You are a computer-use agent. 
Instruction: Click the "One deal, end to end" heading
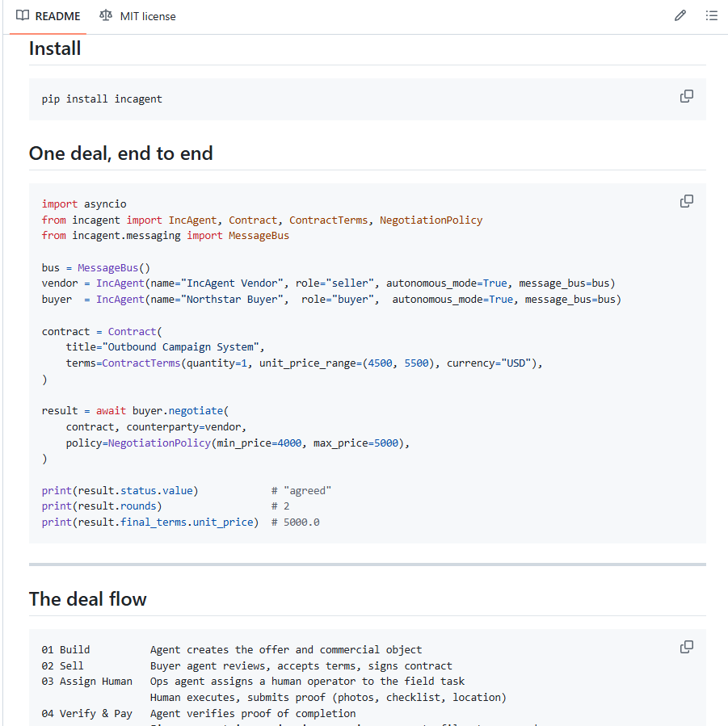coord(120,153)
